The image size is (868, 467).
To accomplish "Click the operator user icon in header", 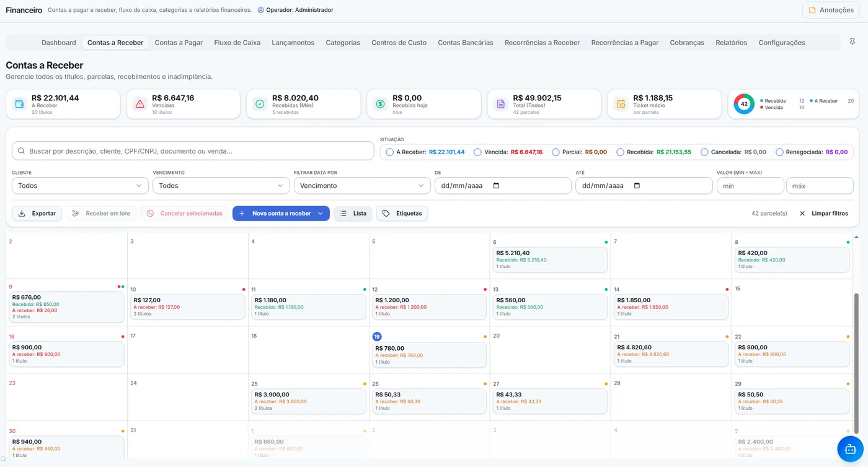I will click(260, 10).
